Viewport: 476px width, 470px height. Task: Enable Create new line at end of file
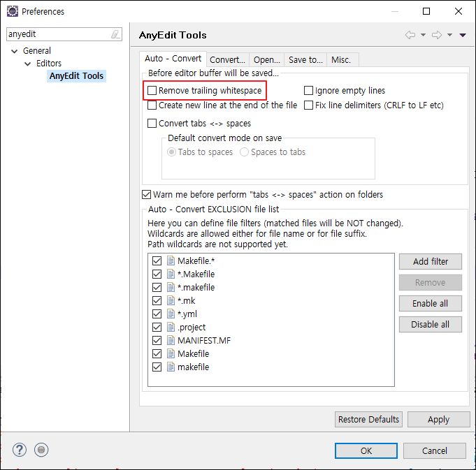[152, 105]
